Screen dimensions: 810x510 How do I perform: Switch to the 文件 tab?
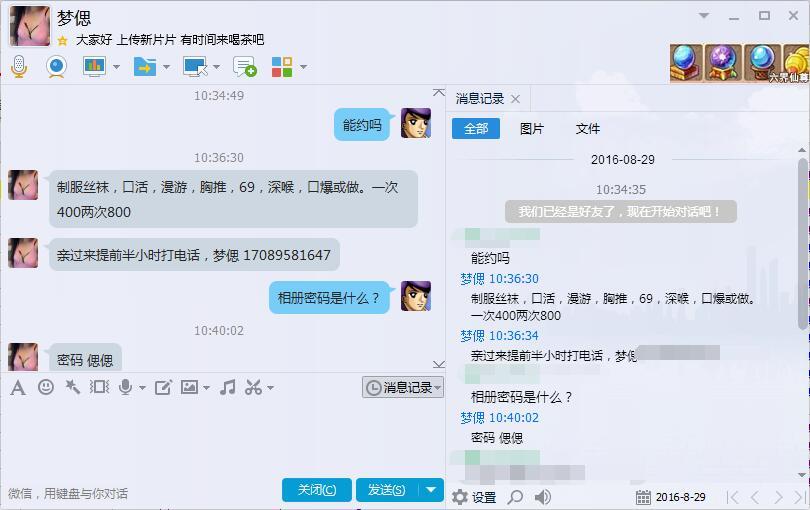point(588,129)
